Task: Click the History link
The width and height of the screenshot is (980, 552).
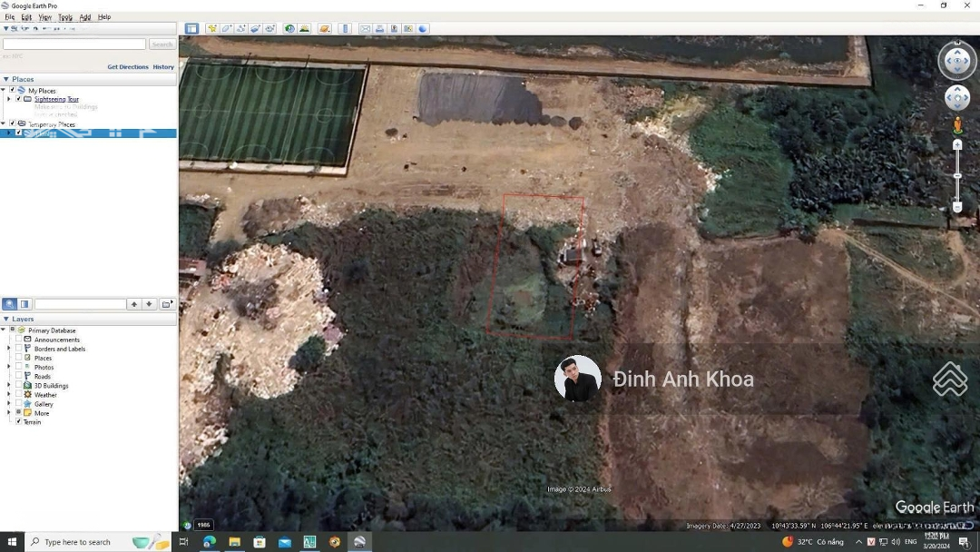Action: (163, 67)
